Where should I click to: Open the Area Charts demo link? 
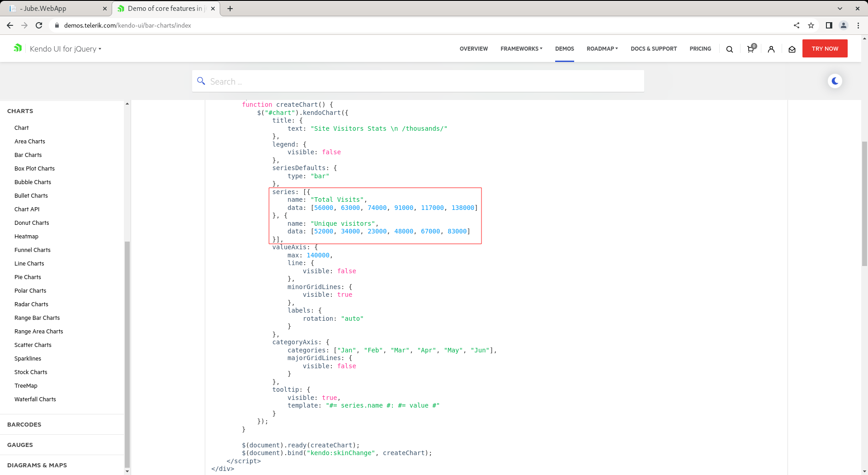30,142
